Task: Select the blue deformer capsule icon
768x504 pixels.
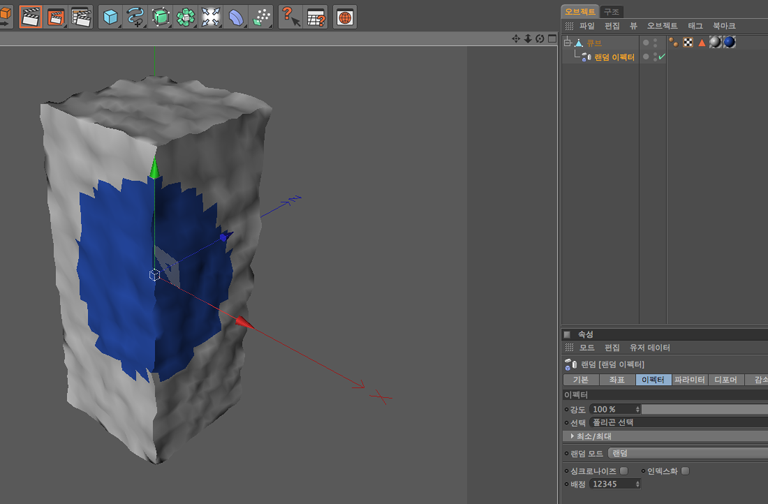Action: 236,17
